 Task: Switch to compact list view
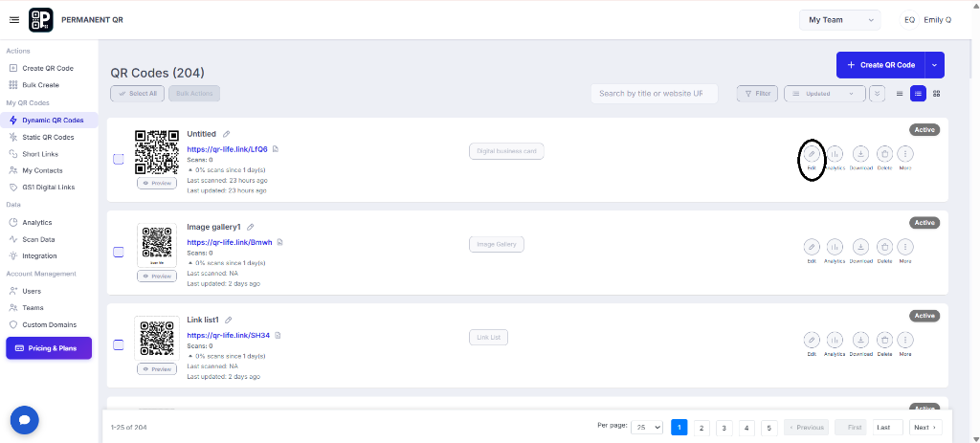pyautogui.click(x=900, y=94)
